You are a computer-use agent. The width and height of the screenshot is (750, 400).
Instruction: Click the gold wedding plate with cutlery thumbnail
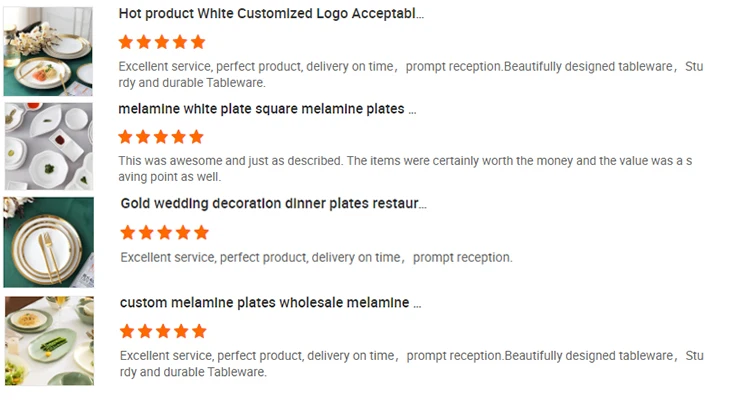pyautogui.click(x=48, y=242)
